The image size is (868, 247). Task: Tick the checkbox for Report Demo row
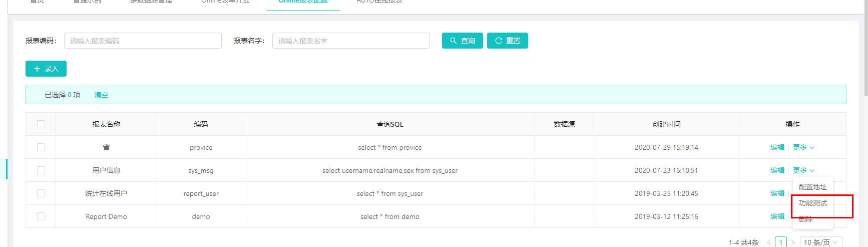[41, 216]
